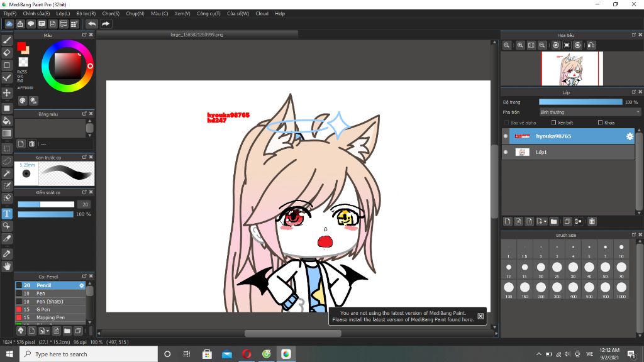Select the Eraser tool
Screen dimensions: 644x362
pos(6,53)
